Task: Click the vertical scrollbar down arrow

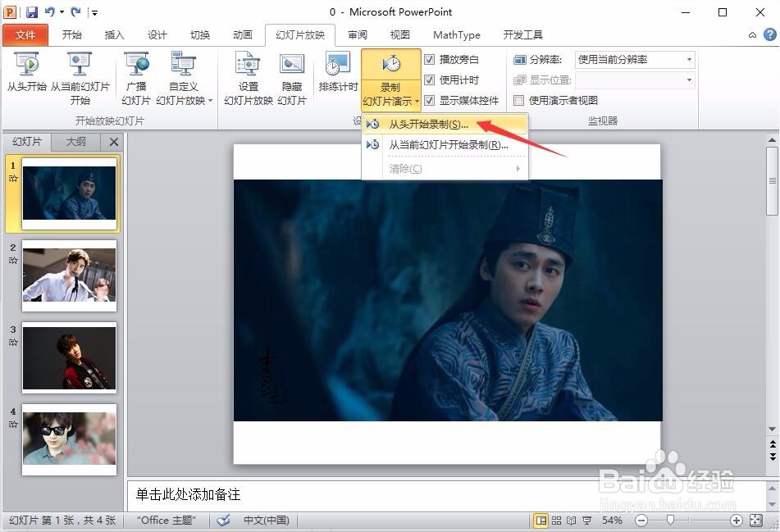Action: click(x=773, y=429)
